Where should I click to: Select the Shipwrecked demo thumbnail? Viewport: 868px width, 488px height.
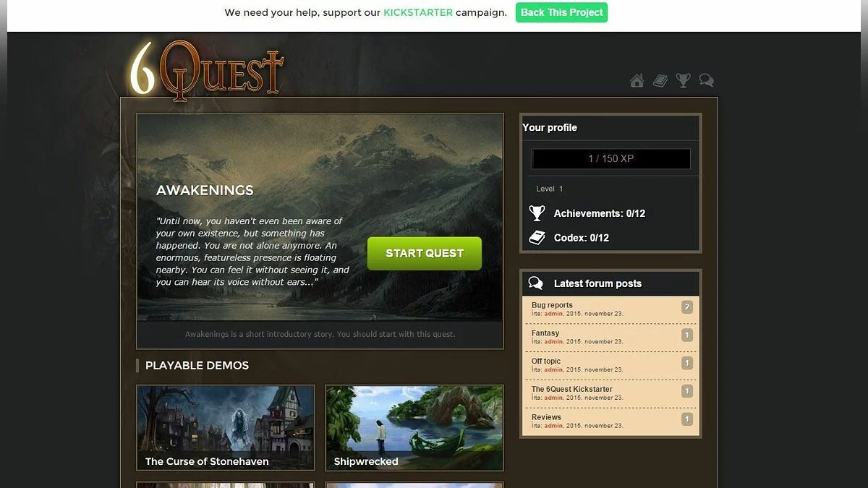pos(414,428)
